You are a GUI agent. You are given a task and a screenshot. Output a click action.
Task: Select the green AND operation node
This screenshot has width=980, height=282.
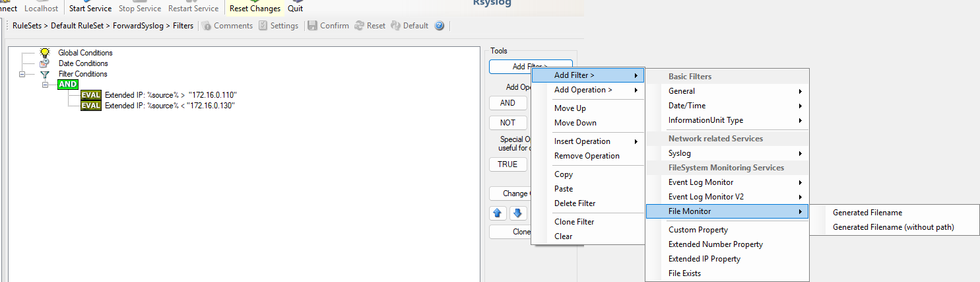point(68,85)
